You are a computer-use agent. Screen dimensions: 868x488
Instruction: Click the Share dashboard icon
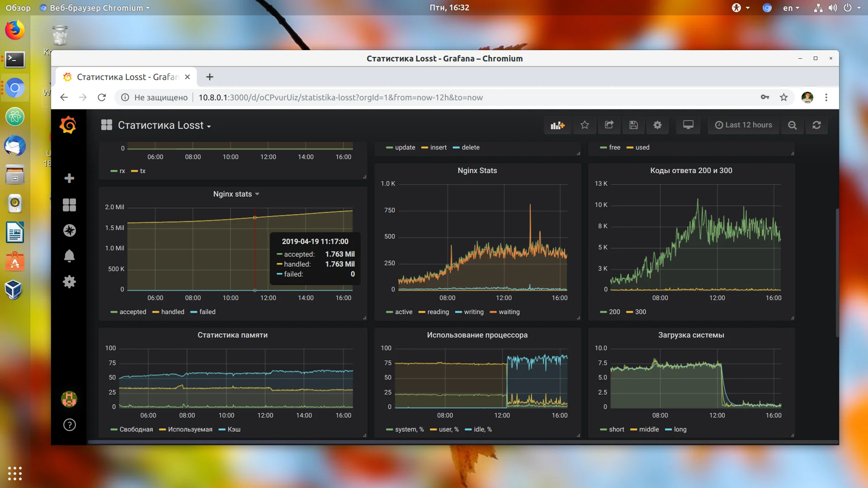tap(609, 125)
